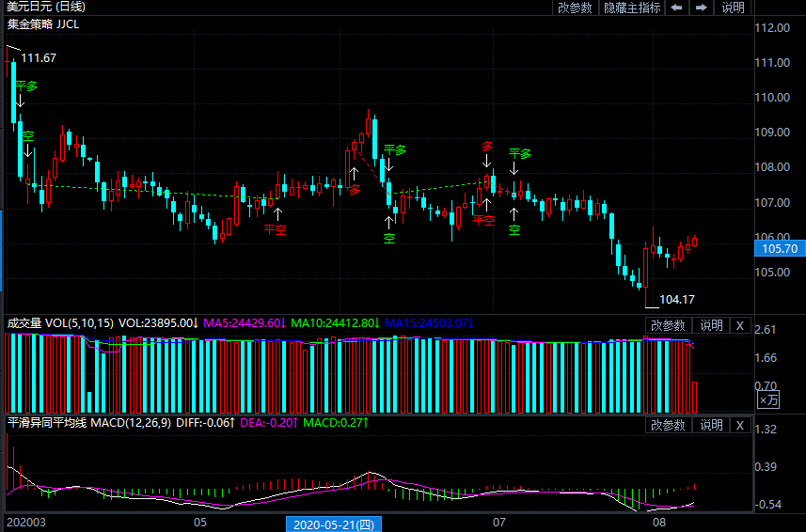Close the MACD indicator panel with X

[740, 425]
